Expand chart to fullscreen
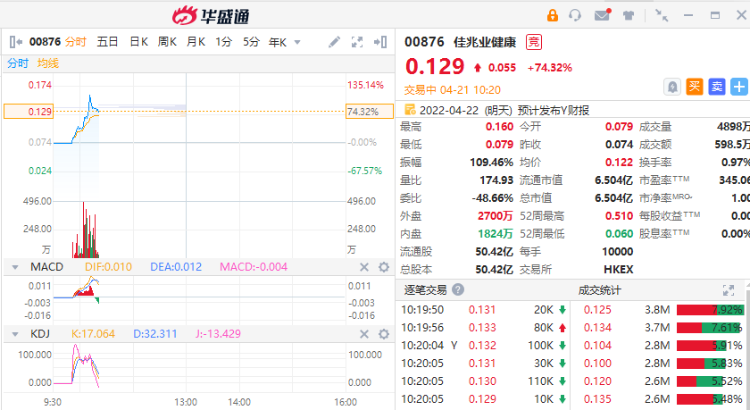Viewport: 750px width, 410px height. (x=357, y=42)
